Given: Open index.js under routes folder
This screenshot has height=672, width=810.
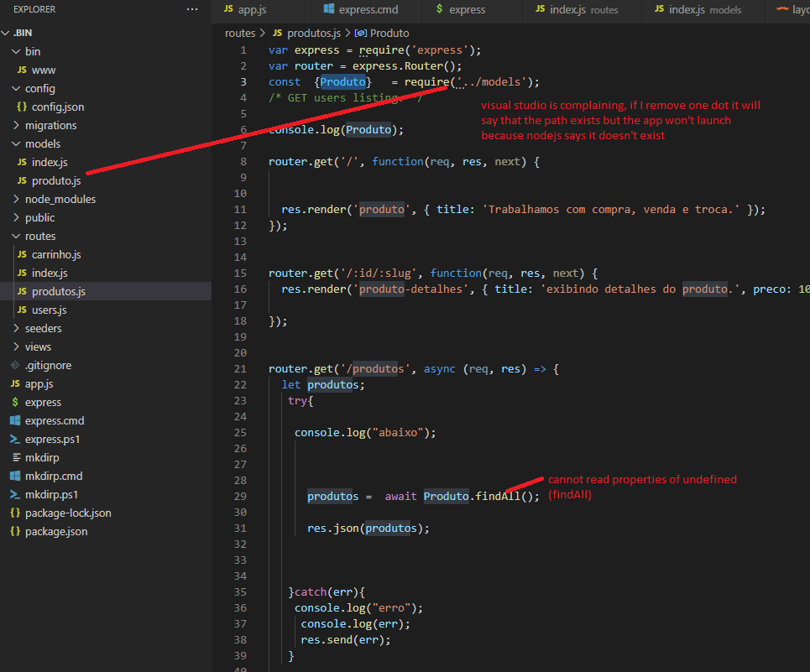Looking at the screenshot, I should [50, 273].
